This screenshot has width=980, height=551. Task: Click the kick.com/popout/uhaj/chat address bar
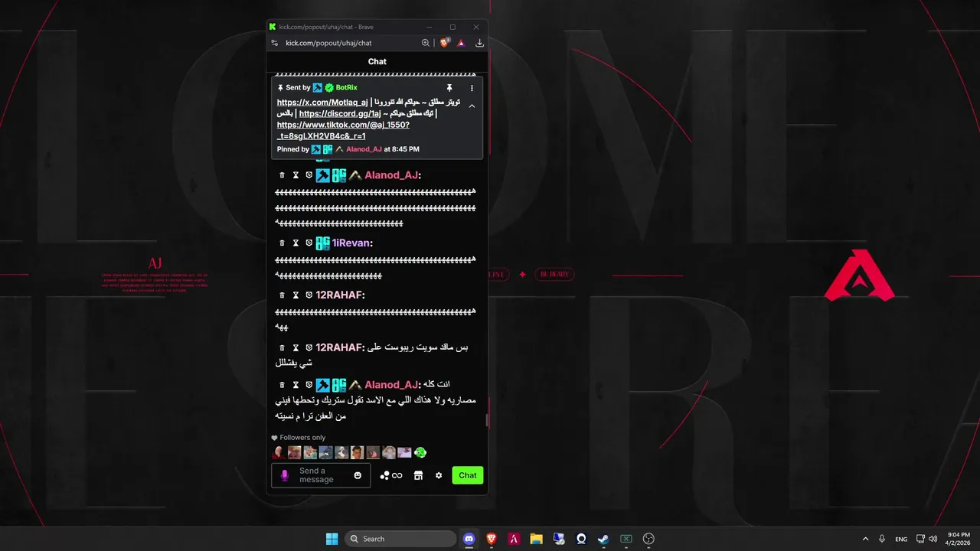tap(328, 43)
